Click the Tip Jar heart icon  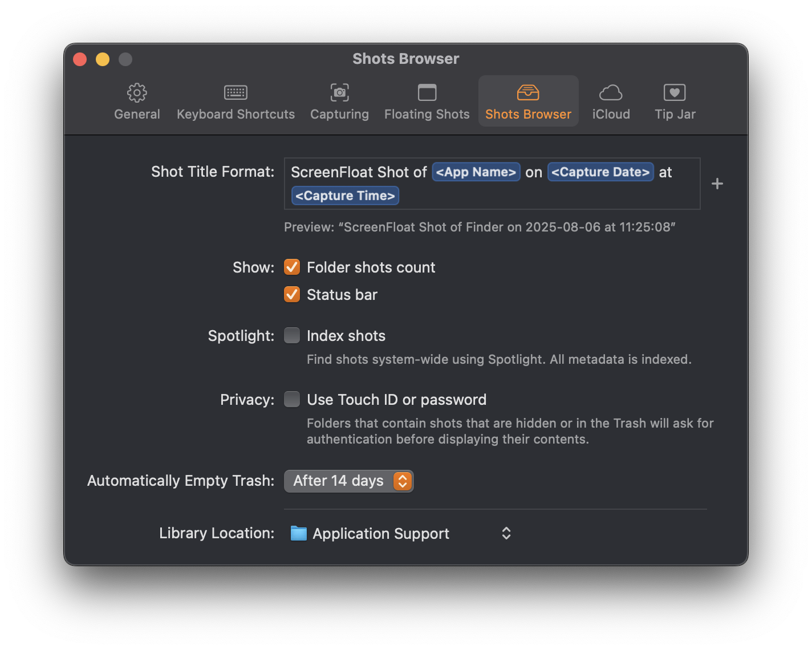pos(675,92)
